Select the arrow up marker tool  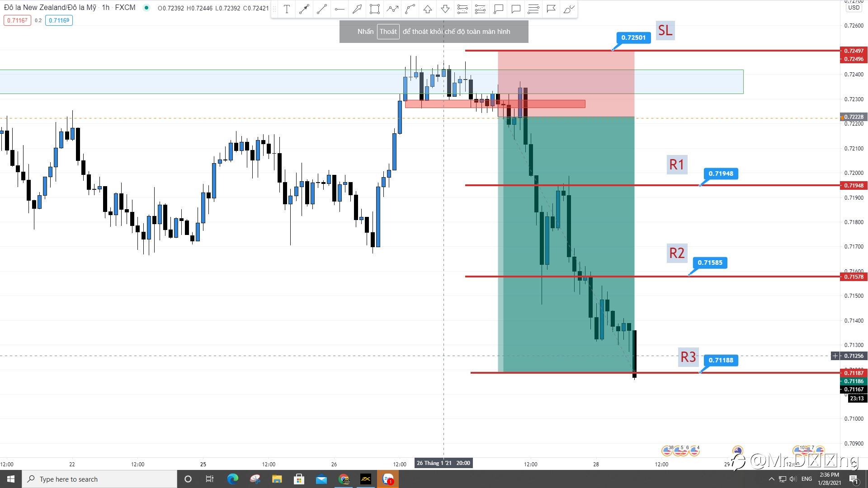click(x=428, y=9)
